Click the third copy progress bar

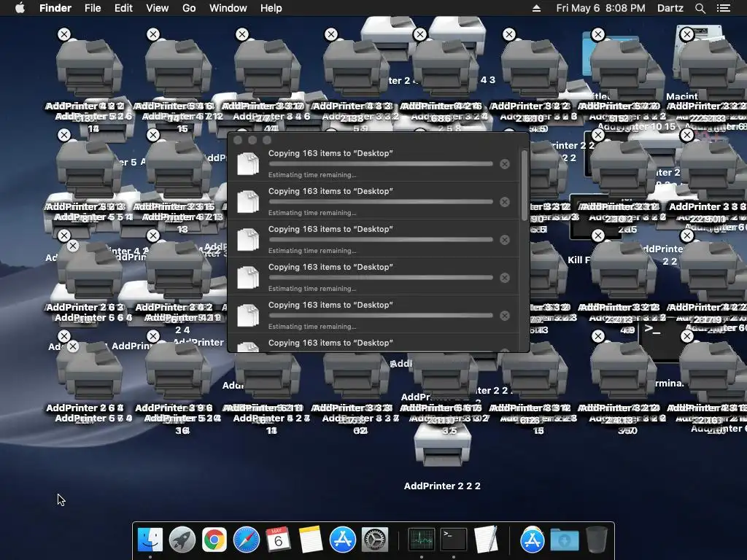[x=381, y=239]
